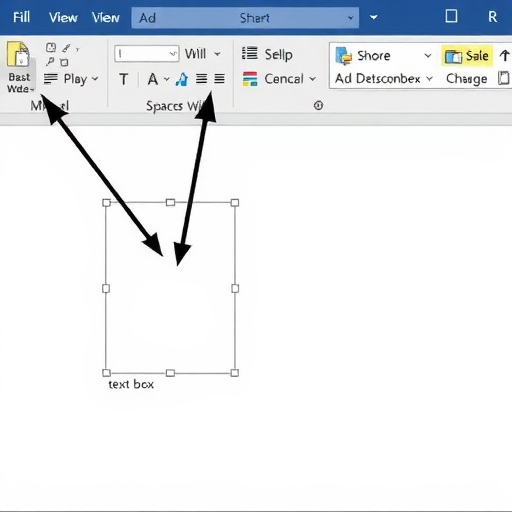Expand the Shore dropdown arrow

click(x=428, y=56)
